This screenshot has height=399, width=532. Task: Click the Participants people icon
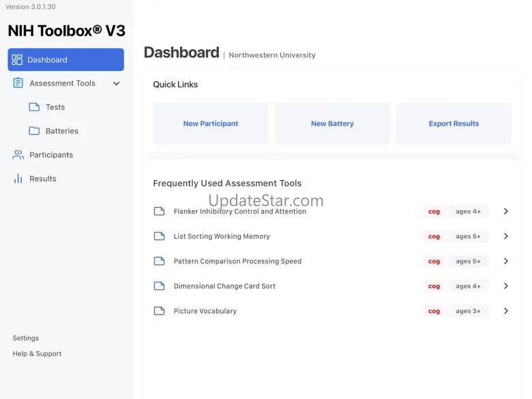18,155
